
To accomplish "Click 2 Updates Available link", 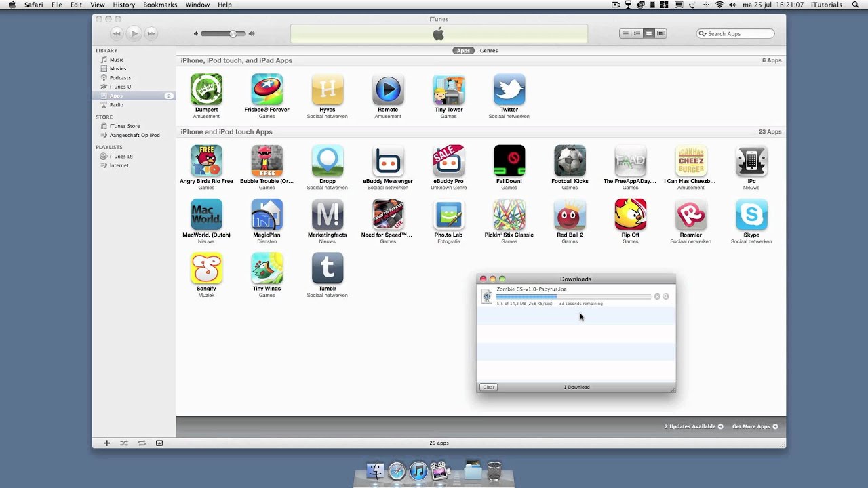I will point(694,426).
